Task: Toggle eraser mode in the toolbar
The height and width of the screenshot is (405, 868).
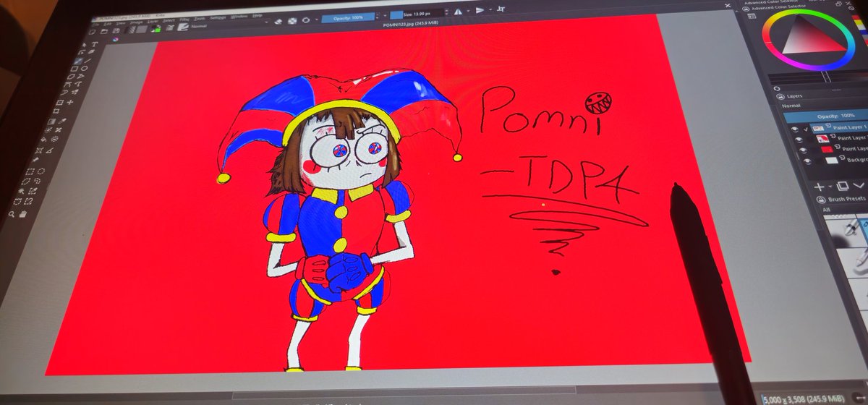Action: pyautogui.click(x=278, y=21)
